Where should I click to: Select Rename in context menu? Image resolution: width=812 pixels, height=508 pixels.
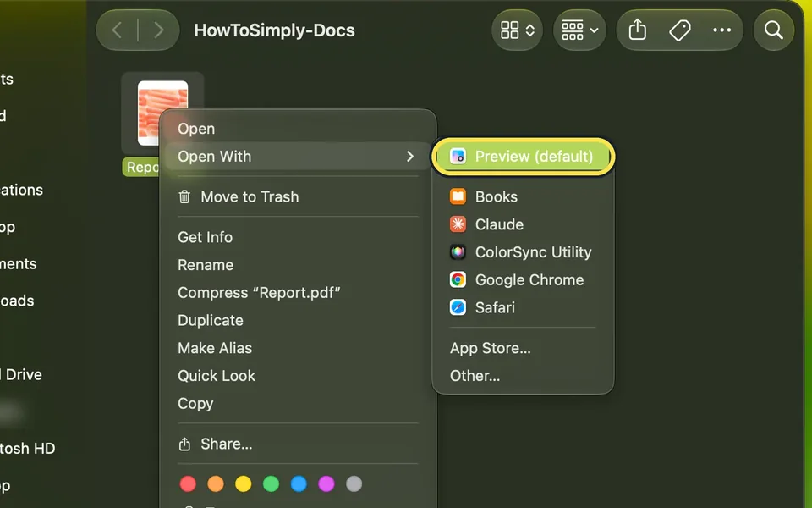click(298, 265)
